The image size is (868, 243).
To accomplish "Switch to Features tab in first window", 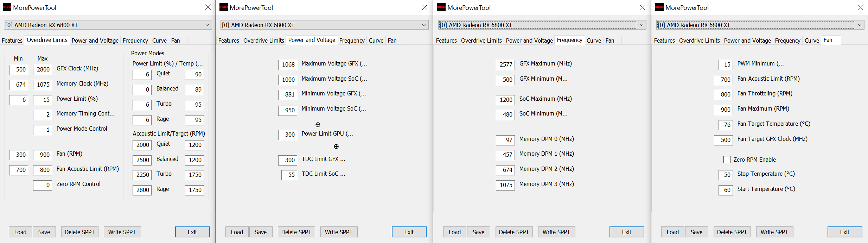I will click(12, 40).
